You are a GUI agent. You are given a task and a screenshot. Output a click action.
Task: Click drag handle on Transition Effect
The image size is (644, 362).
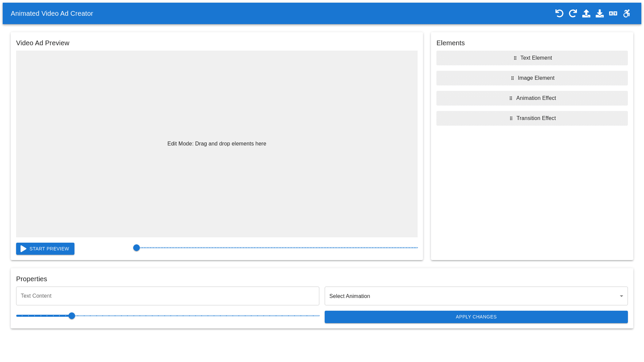511,118
